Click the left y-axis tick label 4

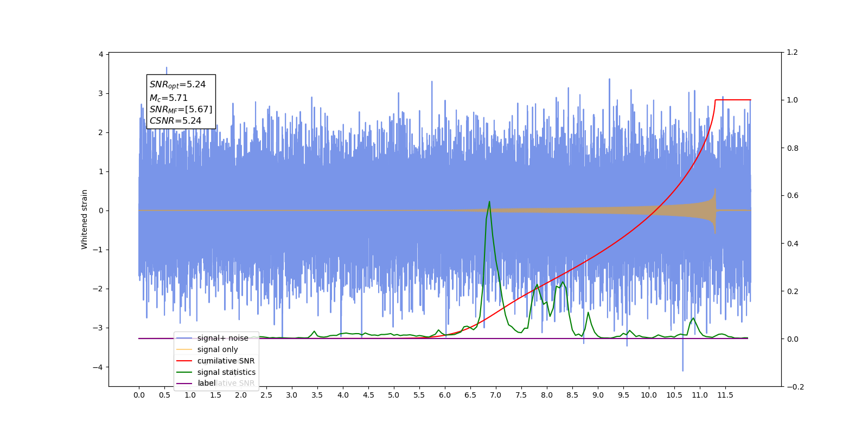coord(101,54)
